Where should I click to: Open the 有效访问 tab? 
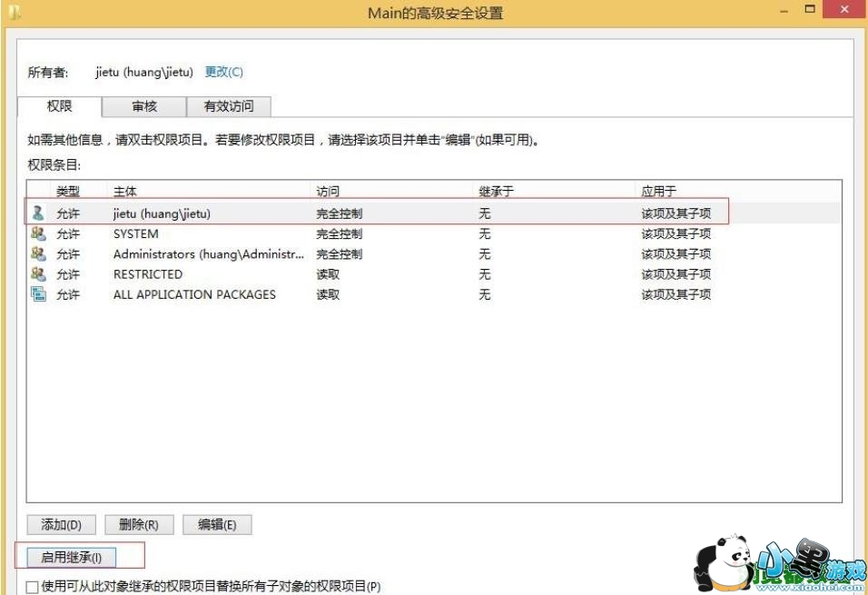pos(229,106)
